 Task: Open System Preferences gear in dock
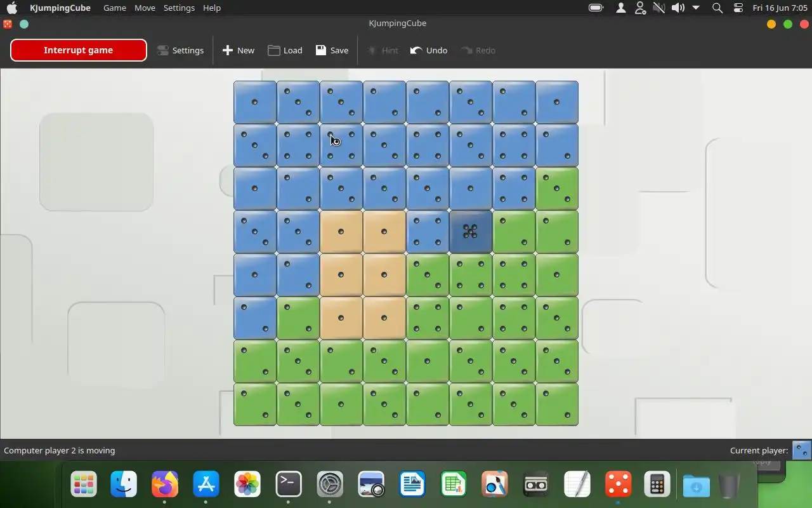click(x=330, y=485)
